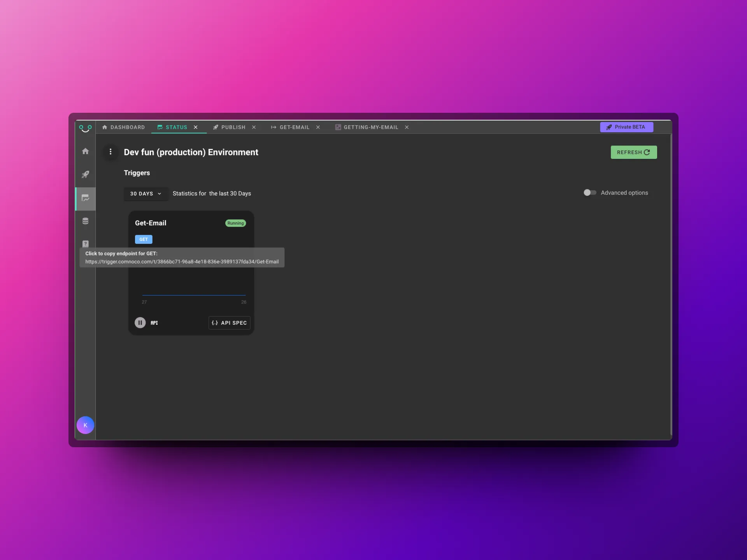Click the Refresh button
747x560 pixels.
(633, 152)
